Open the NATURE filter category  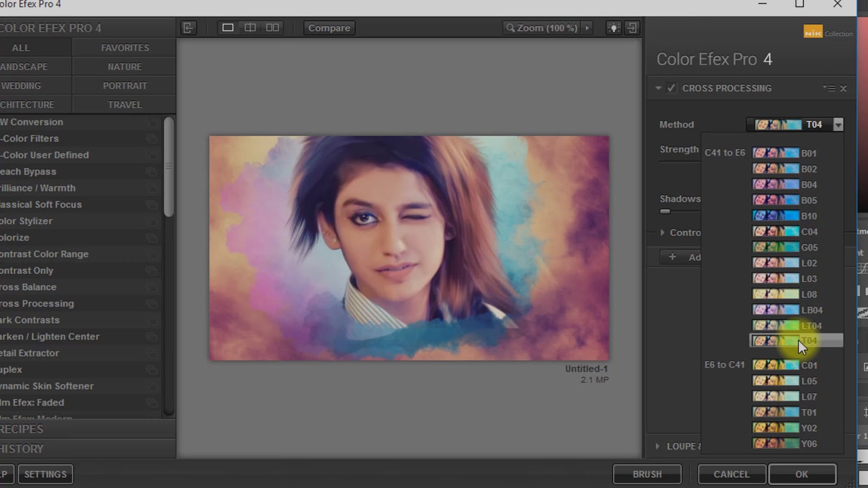pyautogui.click(x=124, y=66)
